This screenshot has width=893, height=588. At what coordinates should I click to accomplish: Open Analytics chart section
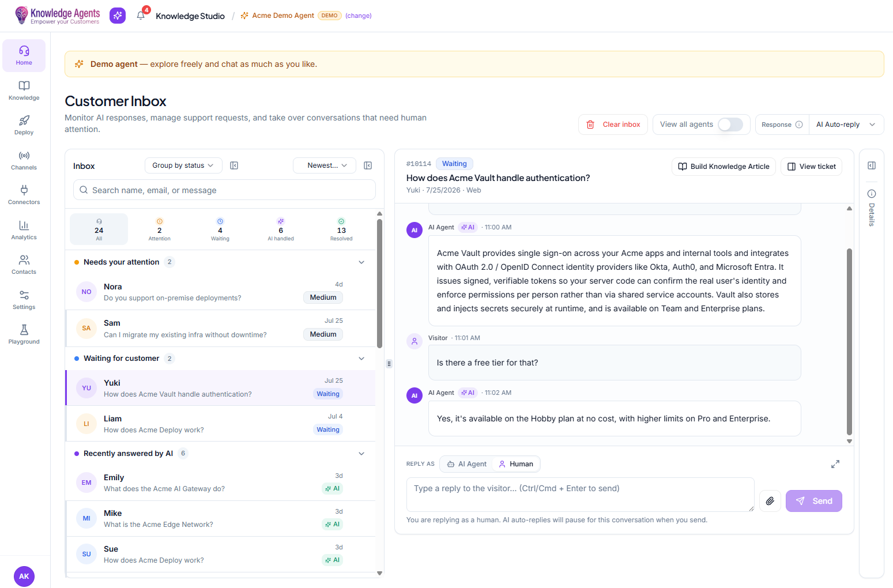(24, 230)
